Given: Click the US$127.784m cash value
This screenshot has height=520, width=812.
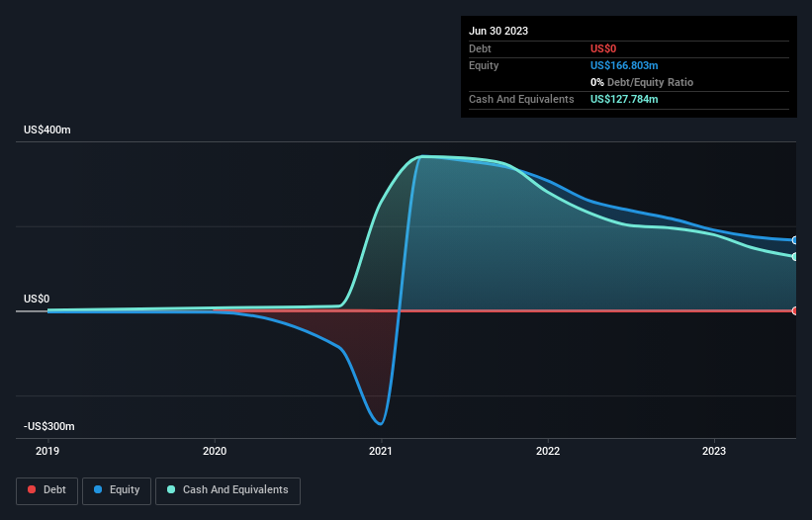Looking at the screenshot, I should tap(624, 99).
